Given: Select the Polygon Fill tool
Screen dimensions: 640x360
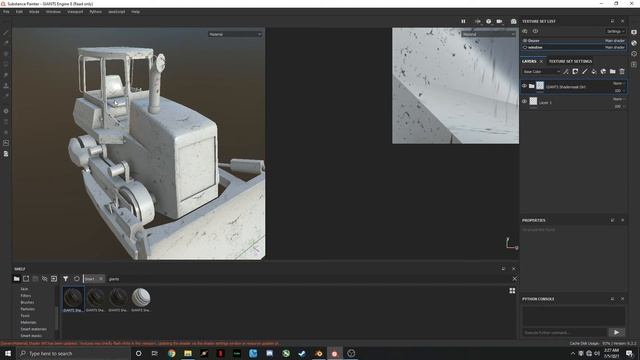Looking at the screenshot, I should pos(6,64).
